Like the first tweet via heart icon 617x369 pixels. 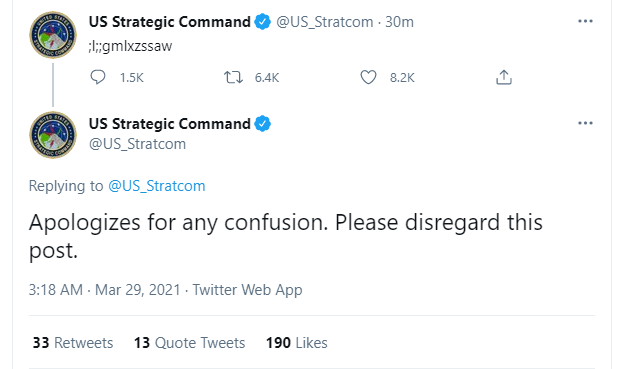(x=368, y=77)
